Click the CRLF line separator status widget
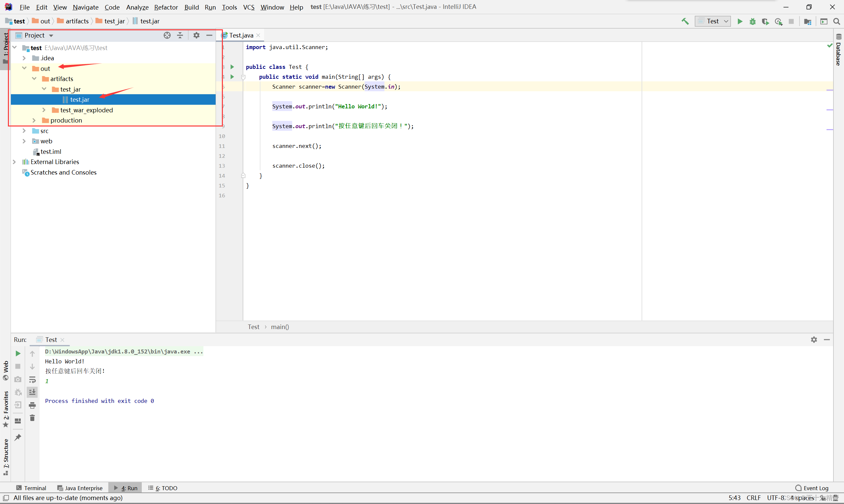Viewport: 844px width, 504px height. [753, 498]
